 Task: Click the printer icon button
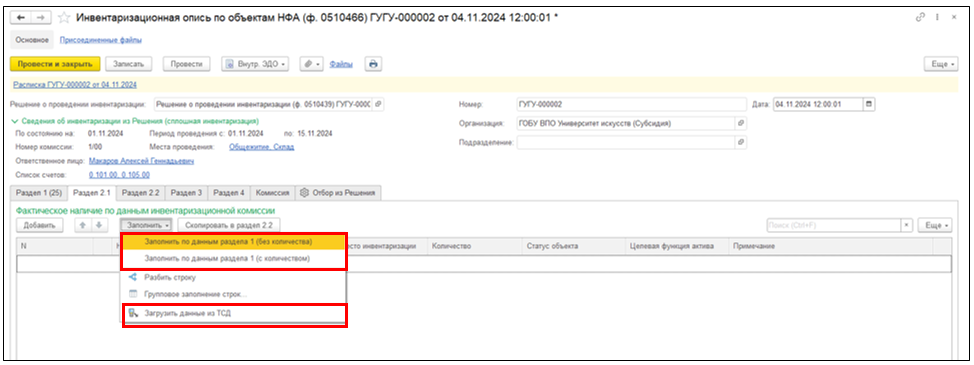(x=372, y=64)
